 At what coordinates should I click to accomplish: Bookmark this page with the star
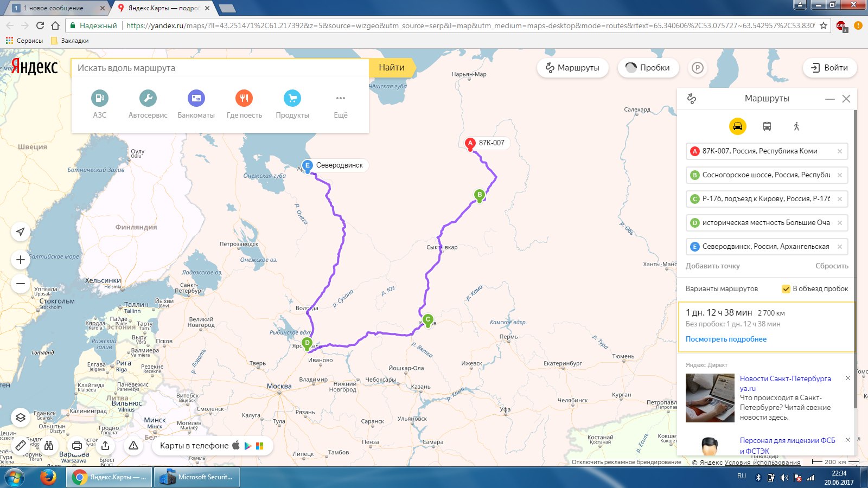pyautogui.click(x=824, y=25)
